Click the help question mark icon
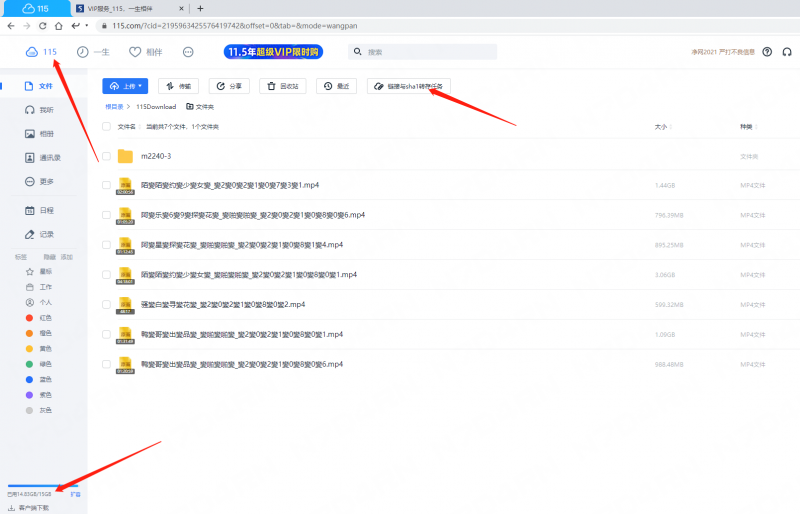The height and width of the screenshot is (514, 800). coord(767,52)
